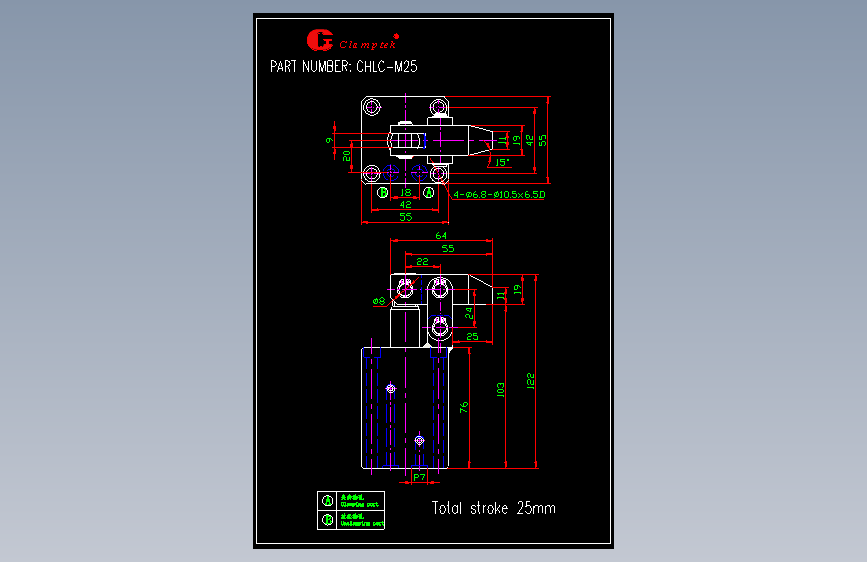Pick the '18' port spacing dimension

(406, 192)
